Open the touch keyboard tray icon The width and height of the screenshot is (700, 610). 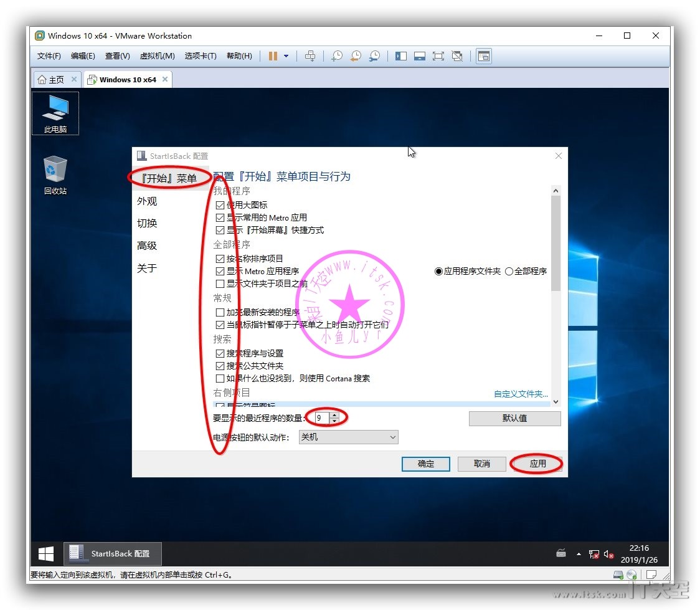click(561, 554)
